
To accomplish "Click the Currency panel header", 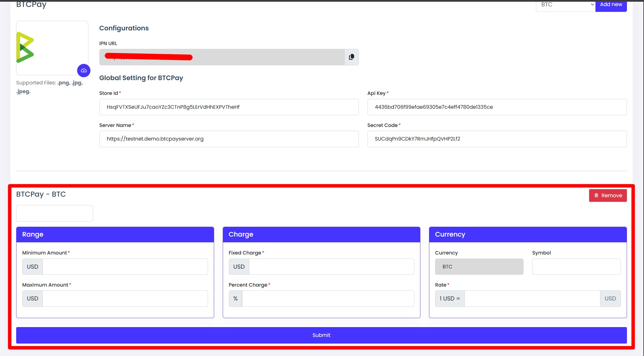I will 528,235.
